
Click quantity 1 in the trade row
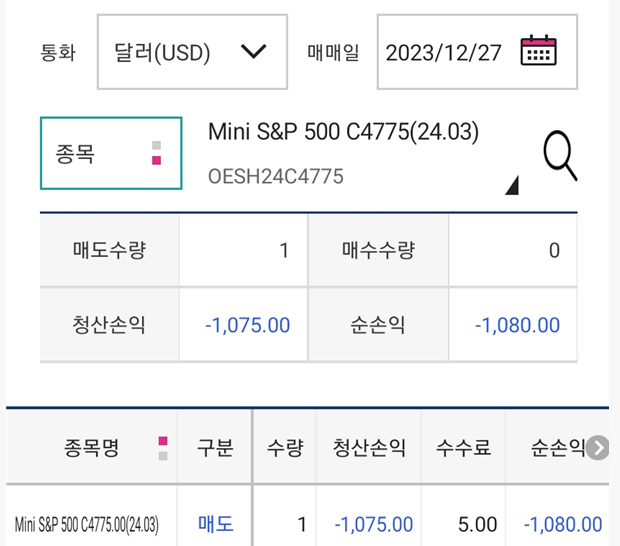click(x=302, y=525)
